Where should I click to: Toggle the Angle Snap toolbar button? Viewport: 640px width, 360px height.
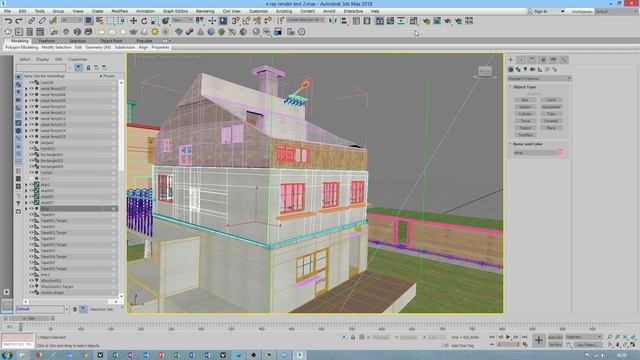pos(246,21)
